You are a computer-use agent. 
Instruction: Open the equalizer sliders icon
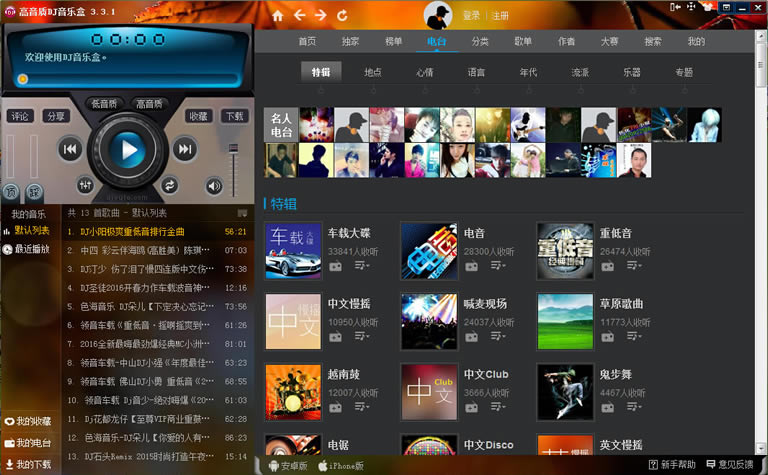(85, 185)
